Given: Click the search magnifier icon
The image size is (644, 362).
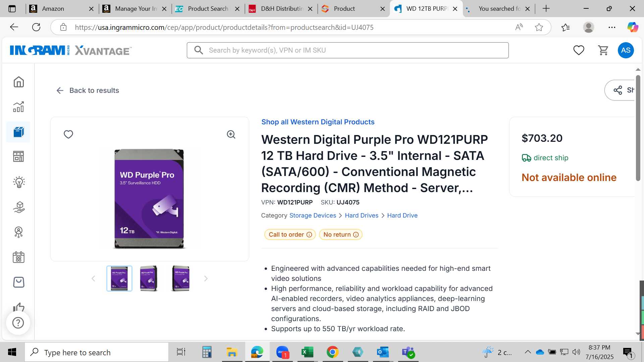Looking at the screenshot, I should click(199, 50).
